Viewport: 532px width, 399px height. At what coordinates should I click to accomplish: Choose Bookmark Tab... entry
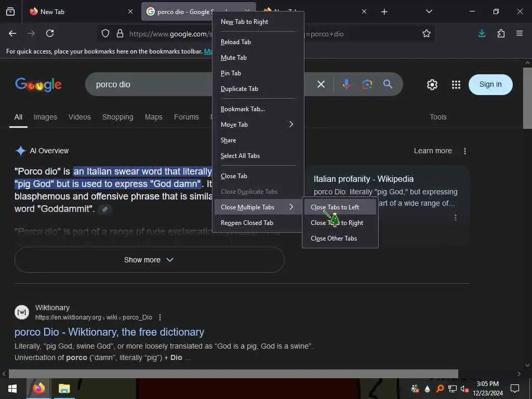click(x=258, y=109)
